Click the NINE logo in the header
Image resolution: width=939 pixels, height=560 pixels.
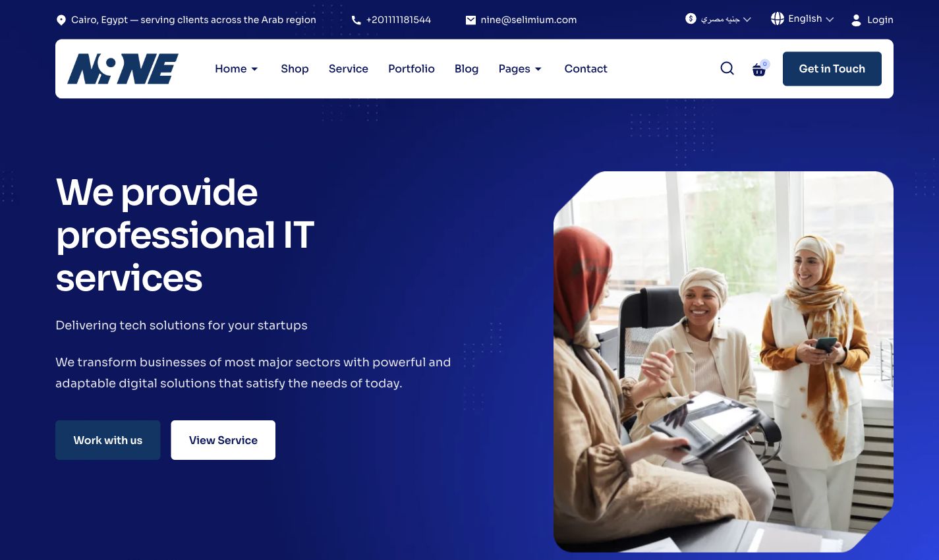point(123,69)
